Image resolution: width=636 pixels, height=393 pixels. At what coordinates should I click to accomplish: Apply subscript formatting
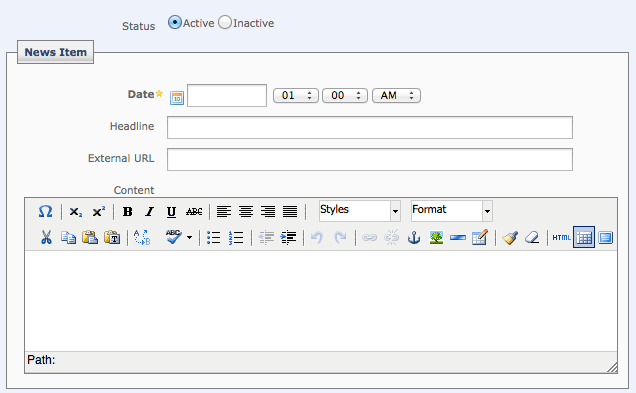pyautogui.click(x=75, y=212)
